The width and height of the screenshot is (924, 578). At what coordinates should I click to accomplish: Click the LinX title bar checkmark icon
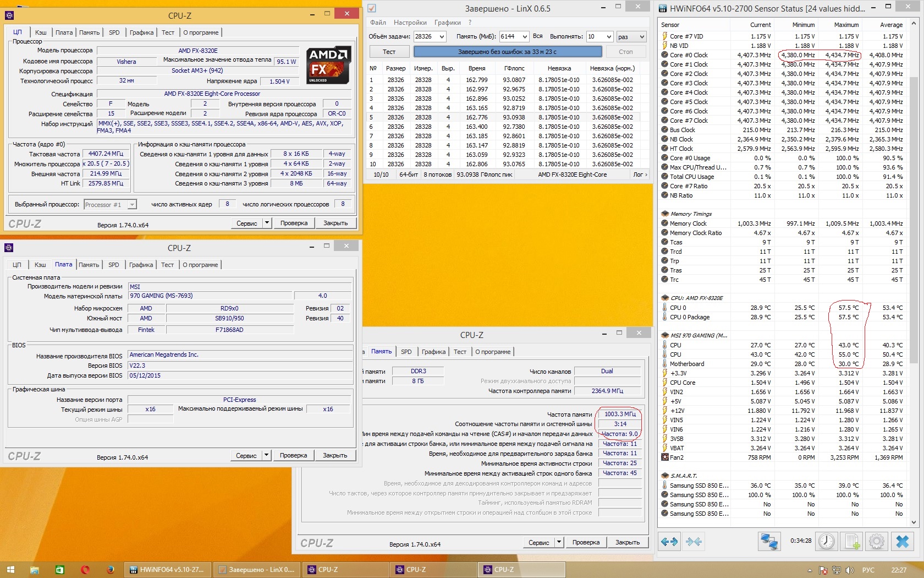(x=372, y=8)
